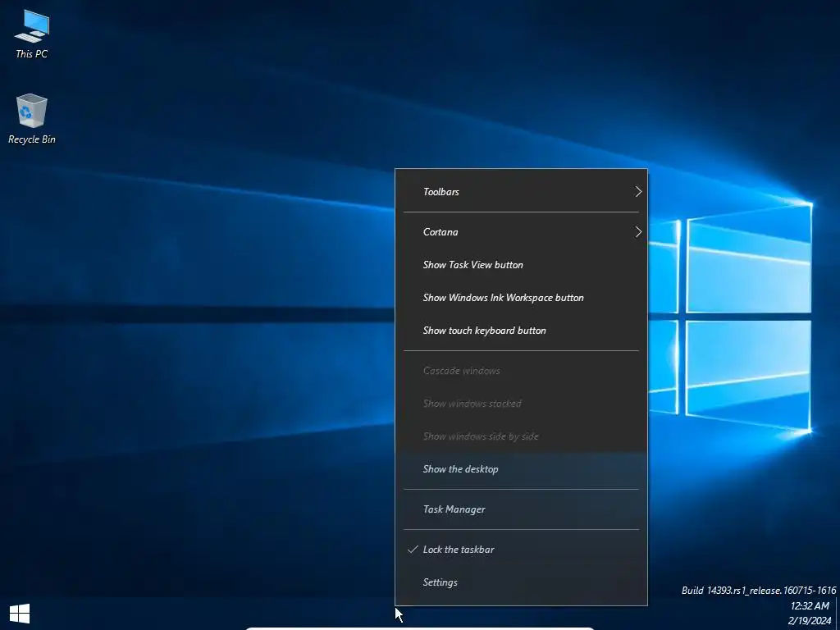This screenshot has height=630, width=840.
Task: Open taskbar Settings from menu
Action: pyautogui.click(x=521, y=582)
